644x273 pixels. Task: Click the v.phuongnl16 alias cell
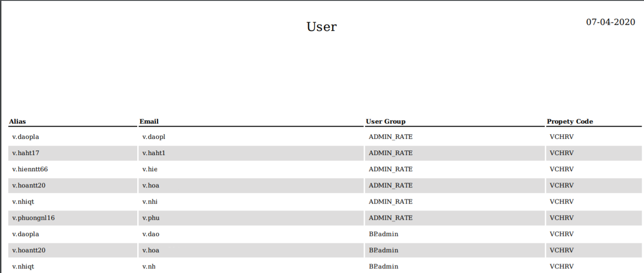(34, 218)
